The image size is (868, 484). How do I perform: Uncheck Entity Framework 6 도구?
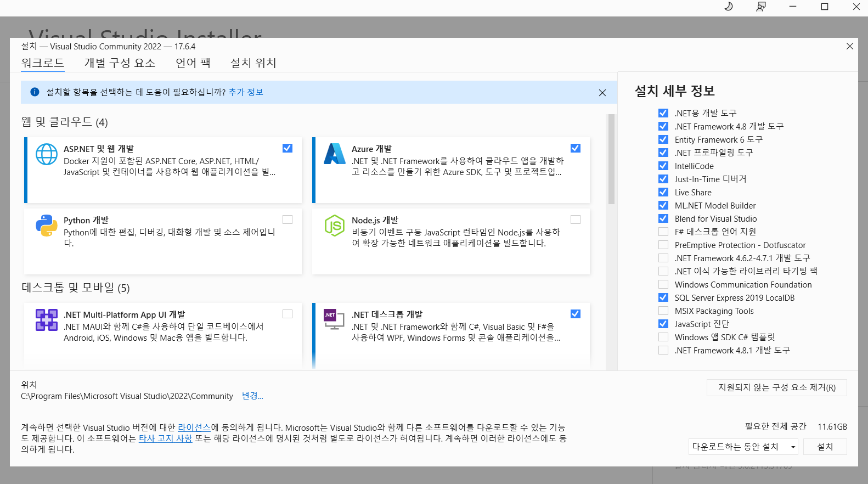[x=663, y=139]
